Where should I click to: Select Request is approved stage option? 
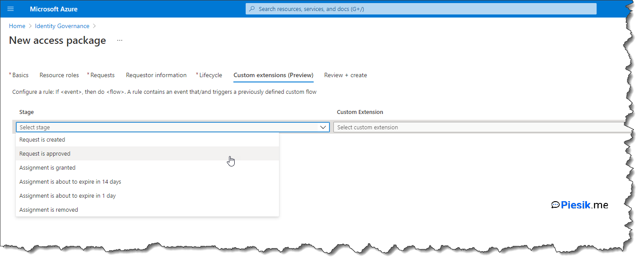pyautogui.click(x=45, y=154)
